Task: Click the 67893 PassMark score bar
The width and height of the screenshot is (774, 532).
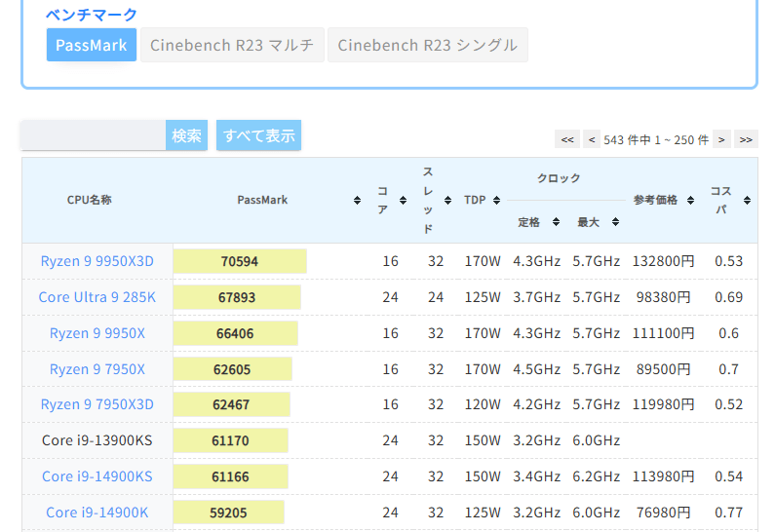Action: [237, 297]
